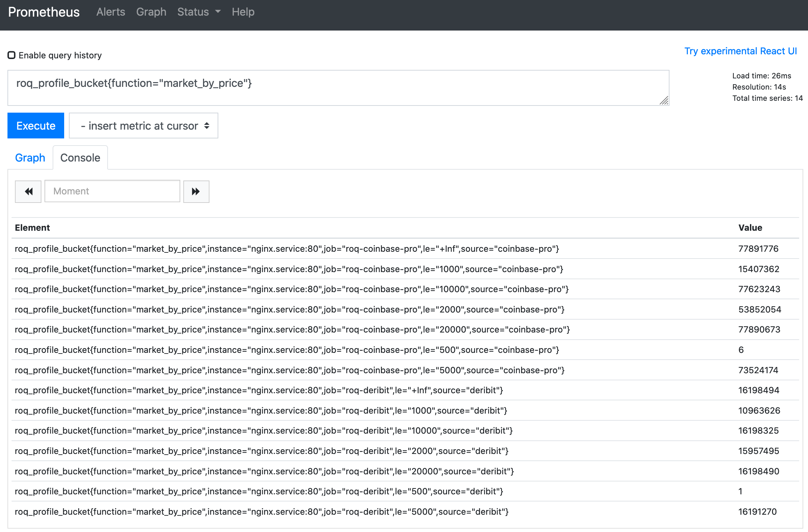Select deribit row with le="1000"
The height and width of the screenshot is (532, 808).
[x=405, y=411]
